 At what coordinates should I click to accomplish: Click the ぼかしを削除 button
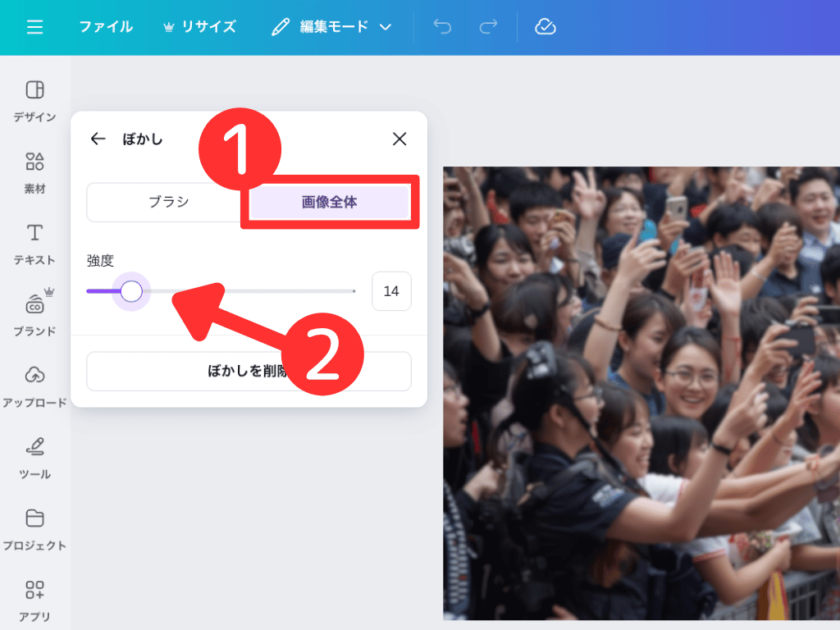tap(249, 372)
